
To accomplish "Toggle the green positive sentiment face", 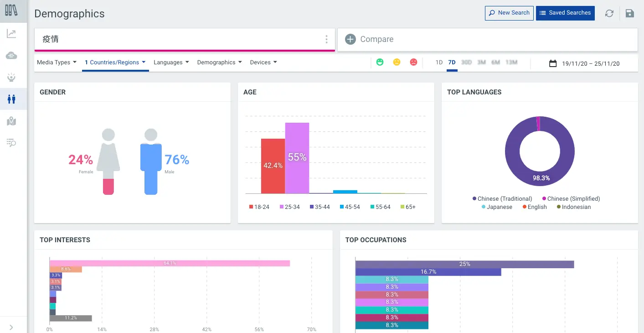I will point(380,62).
